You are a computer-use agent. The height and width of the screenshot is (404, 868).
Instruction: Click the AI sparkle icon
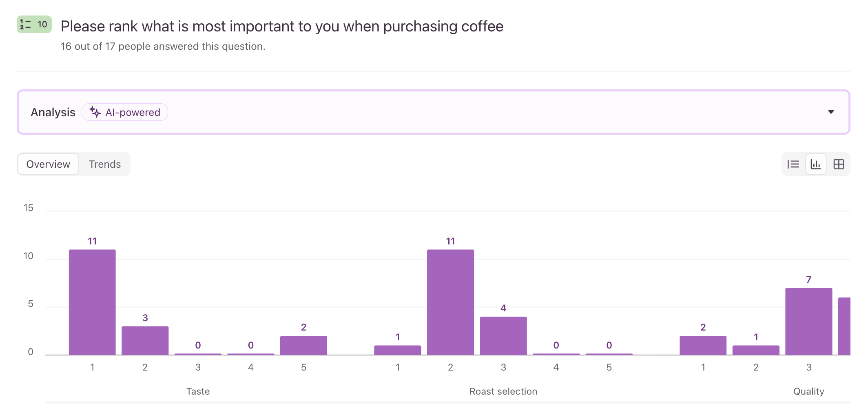coord(95,112)
